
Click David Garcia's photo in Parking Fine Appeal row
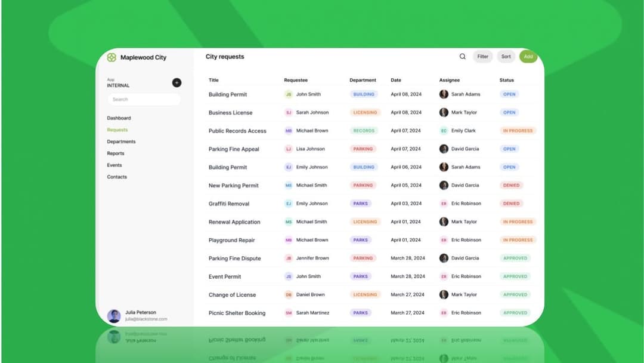pos(444,149)
